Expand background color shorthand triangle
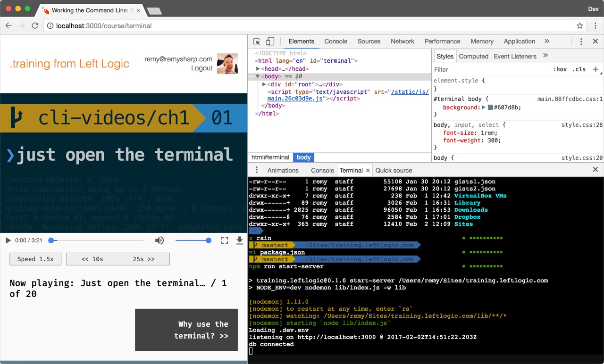The image size is (604, 364). pos(484,108)
